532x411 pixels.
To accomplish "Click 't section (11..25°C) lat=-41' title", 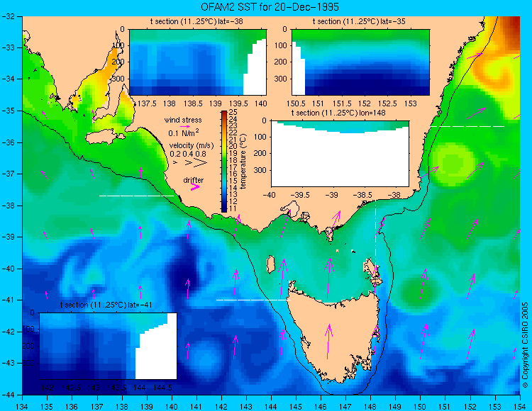I will [x=106, y=305].
